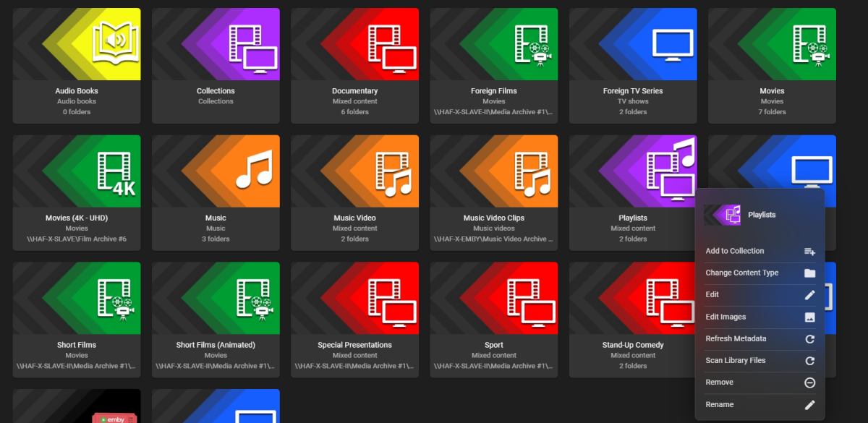Click the scan icon beside Scan Library Files
Screen dimensions: 868x423
(809, 360)
